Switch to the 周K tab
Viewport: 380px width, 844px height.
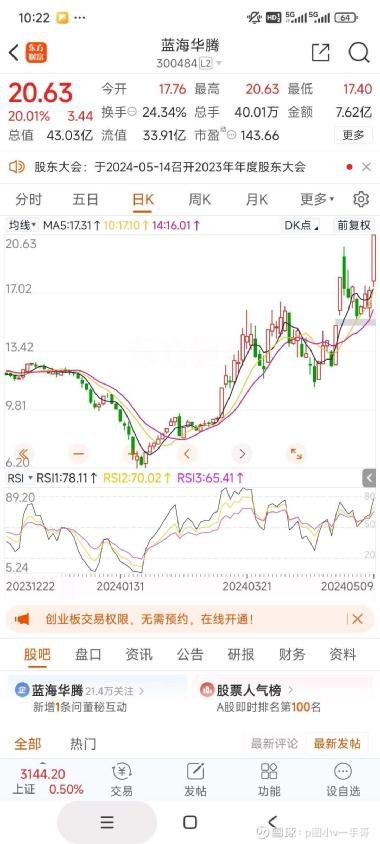(199, 200)
